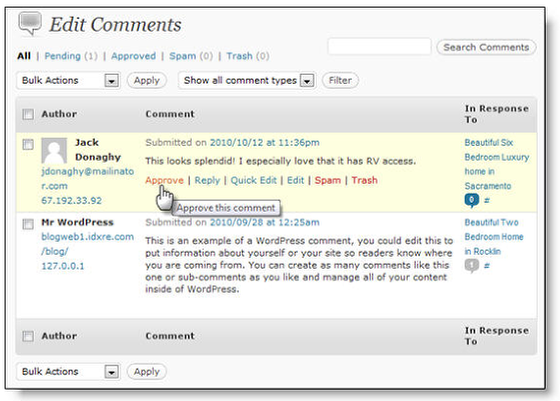
Task: Open the blue comment count bubble for the Sacramento post
Action: pyautogui.click(x=471, y=200)
